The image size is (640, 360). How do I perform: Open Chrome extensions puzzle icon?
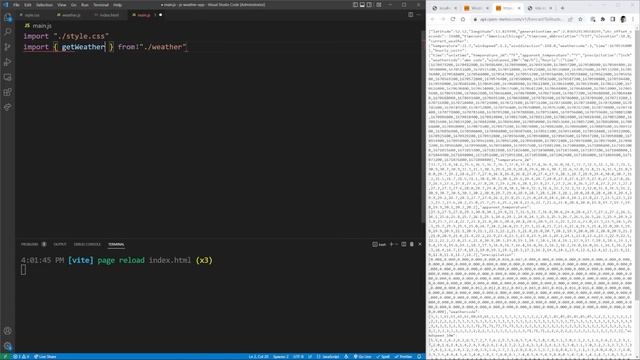pyautogui.click(x=603, y=19)
